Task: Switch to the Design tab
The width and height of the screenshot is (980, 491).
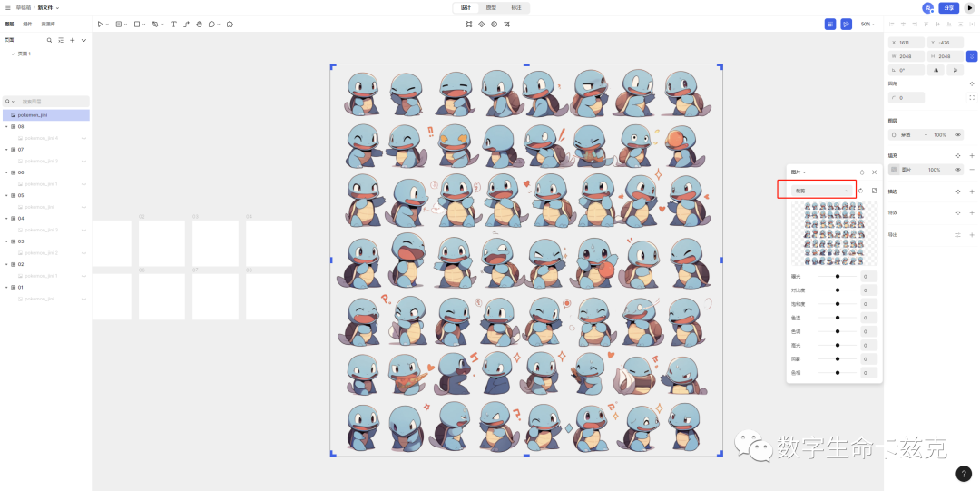Action: pyautogui.click(x=465, y=7)
